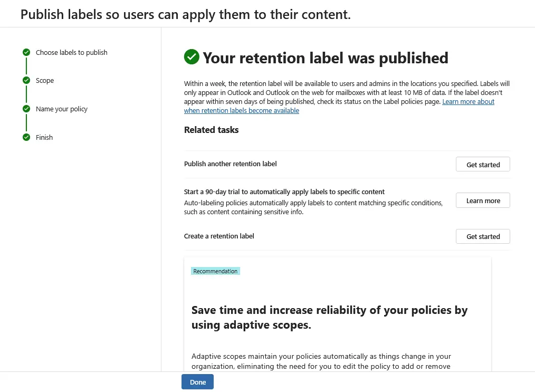Click Learn more about the 90-day auto-labeling trial
This screenshot has width=535, height=392.
pyautogui.click(x=482, y=200)
